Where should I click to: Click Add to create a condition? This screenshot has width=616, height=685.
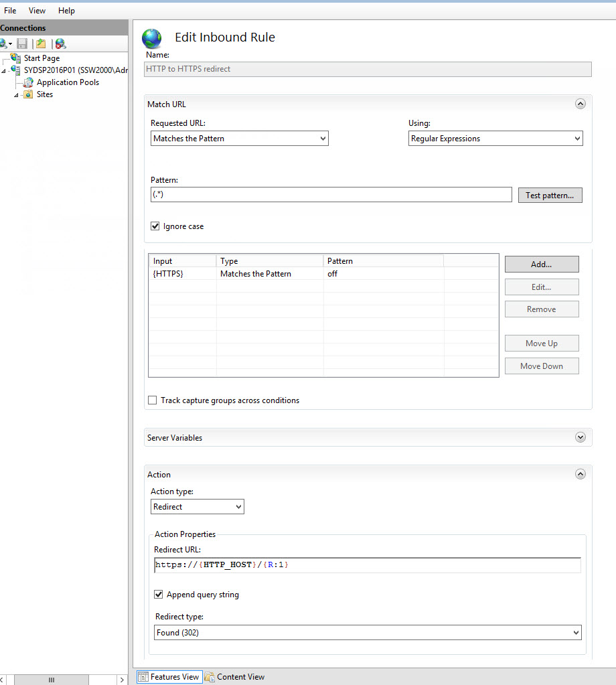(541, 264)
